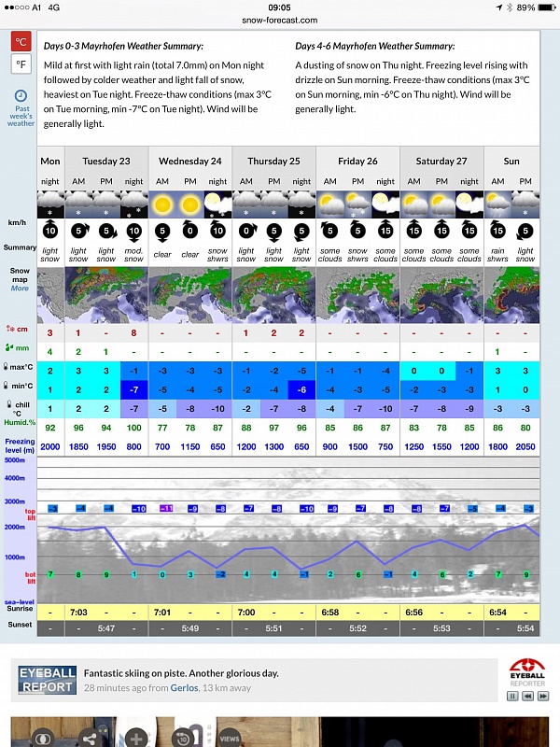Click Sunday PM 2050 freezing level value
This screenshot has height=747, width=560.
pos(525,447)
